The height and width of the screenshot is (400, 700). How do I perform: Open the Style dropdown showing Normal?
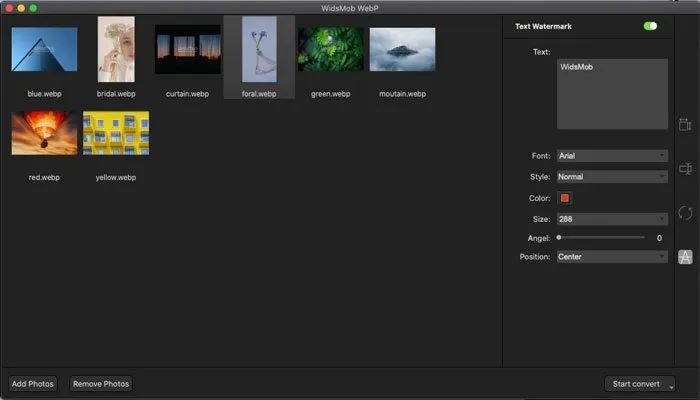(612, 177)
